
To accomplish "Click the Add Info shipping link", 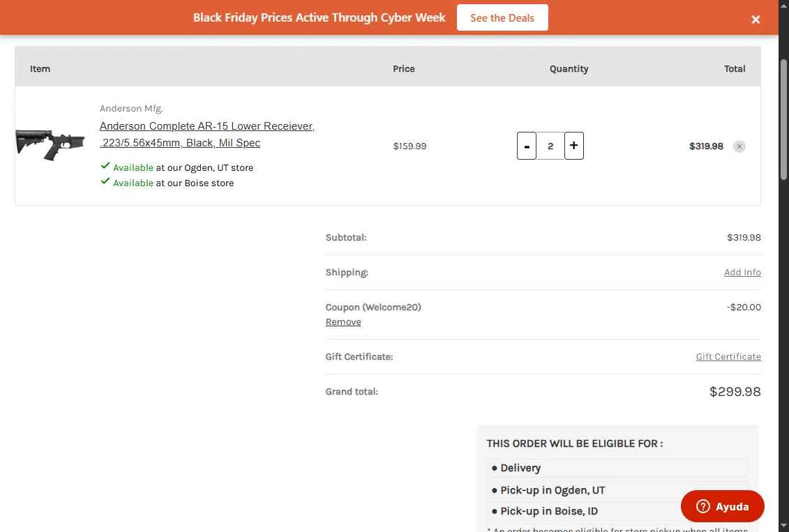I will [x=742, y=272].
